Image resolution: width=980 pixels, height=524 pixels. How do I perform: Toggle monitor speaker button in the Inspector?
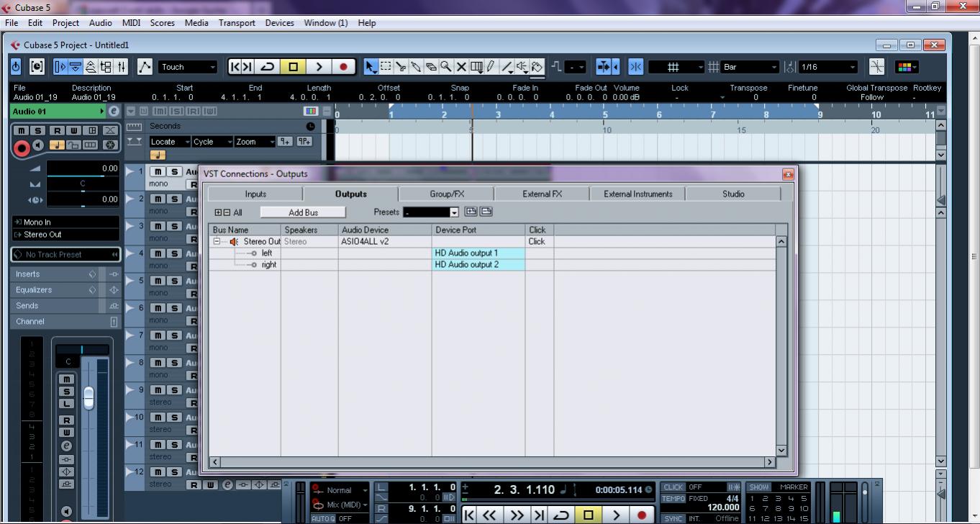click(38, 145)
